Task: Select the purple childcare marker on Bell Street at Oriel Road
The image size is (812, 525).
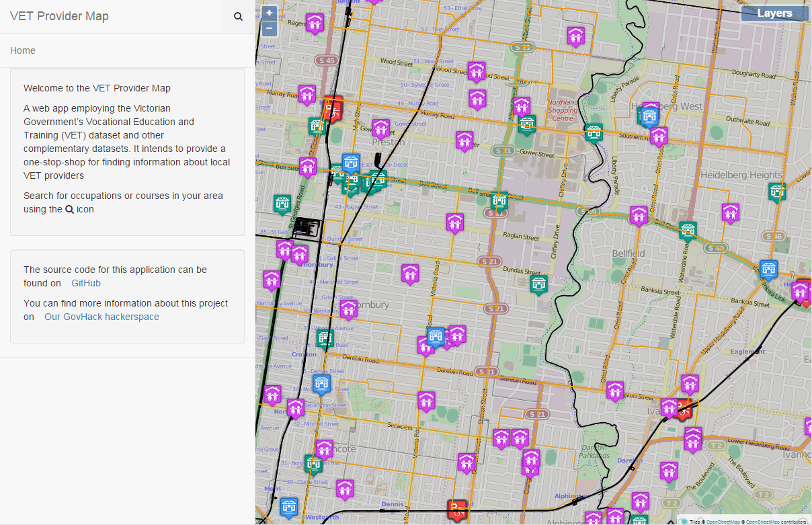Action: pyautogui.click(x=639, y=216)
